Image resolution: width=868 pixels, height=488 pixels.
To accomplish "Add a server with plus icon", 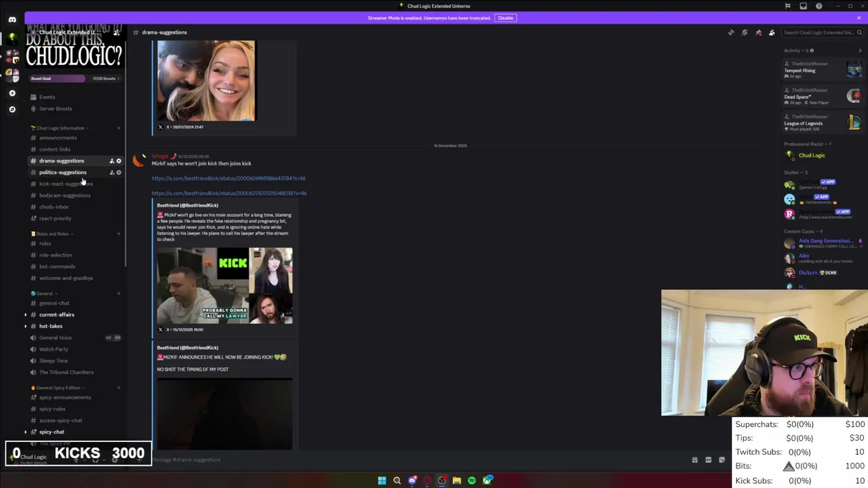I will click(12, 93).
